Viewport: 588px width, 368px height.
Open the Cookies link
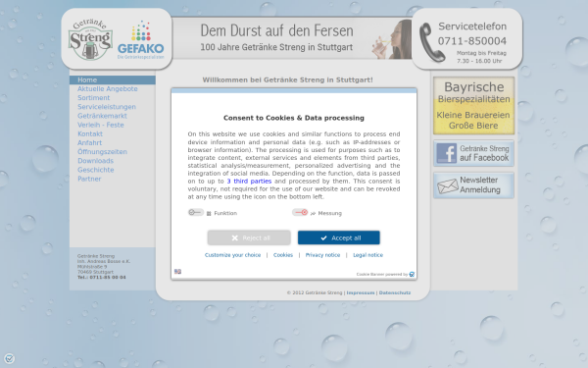[283, 255]
